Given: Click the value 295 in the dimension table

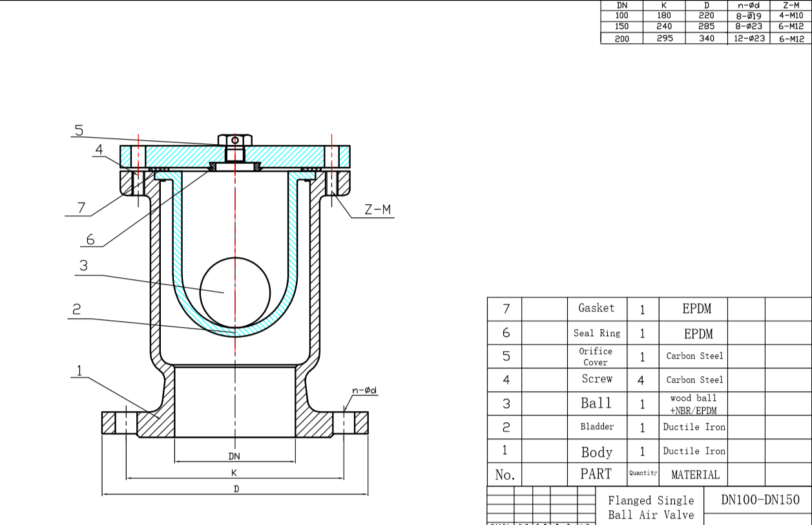Looking at the screenshot, I should [663, 38].
